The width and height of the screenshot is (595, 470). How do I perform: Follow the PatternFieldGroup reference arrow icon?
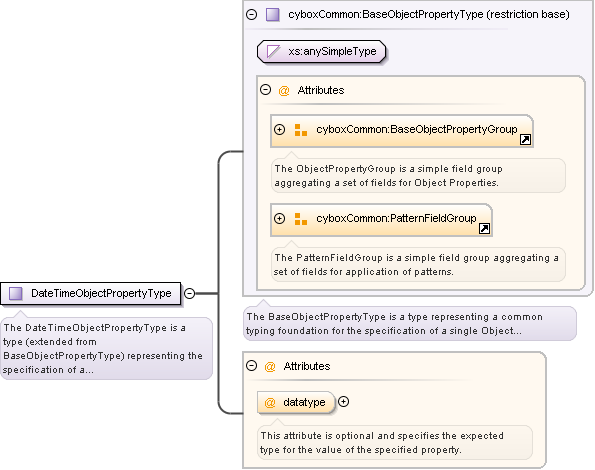(484, 228)
